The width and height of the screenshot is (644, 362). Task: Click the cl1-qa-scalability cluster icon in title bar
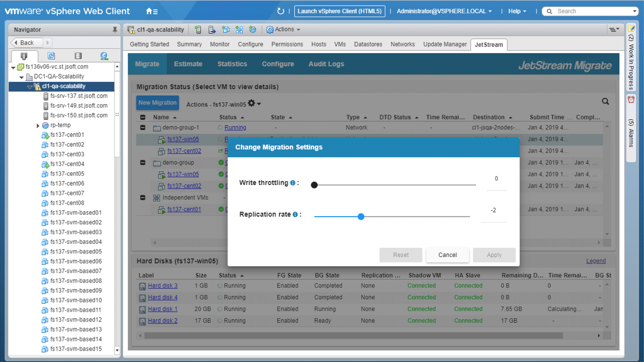131,30
